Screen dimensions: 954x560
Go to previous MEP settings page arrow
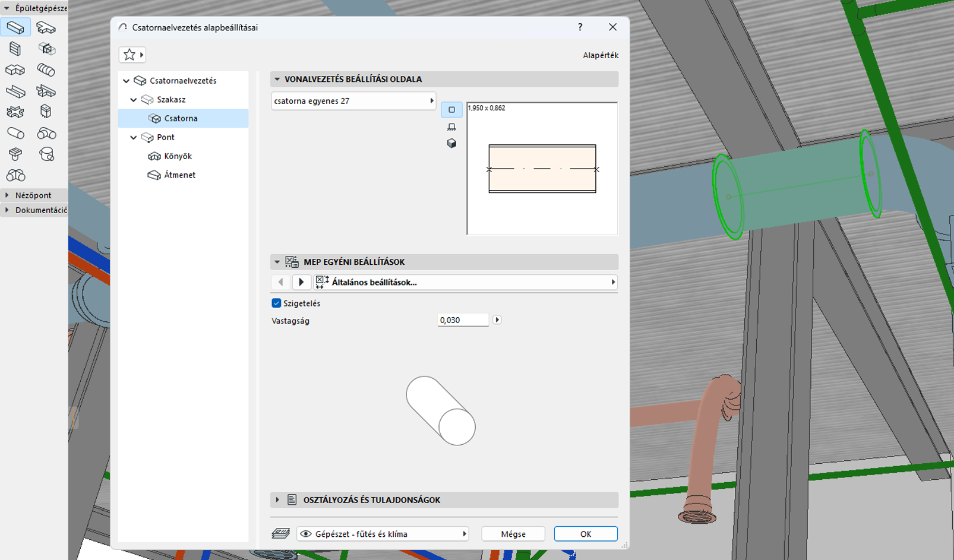tap(281, 282)
